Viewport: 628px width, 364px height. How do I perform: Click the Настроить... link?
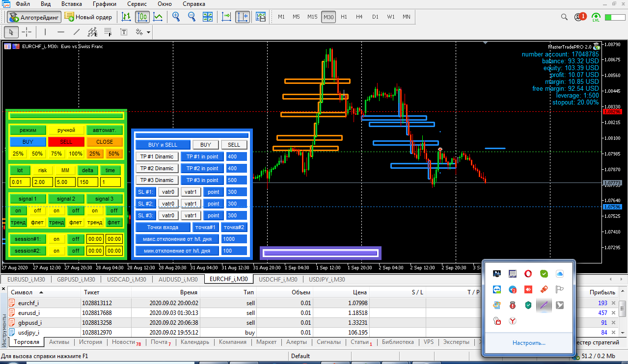coord(528,343)
